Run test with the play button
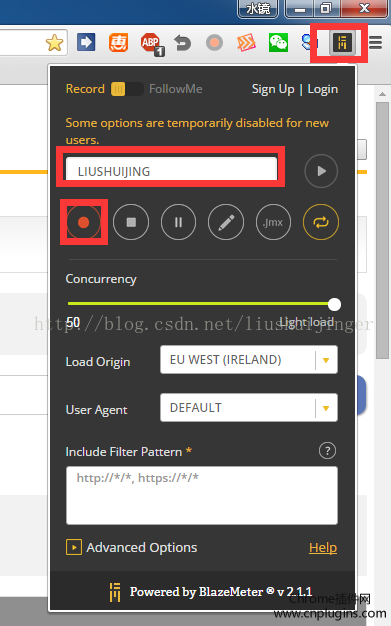 tap(321, 171)
